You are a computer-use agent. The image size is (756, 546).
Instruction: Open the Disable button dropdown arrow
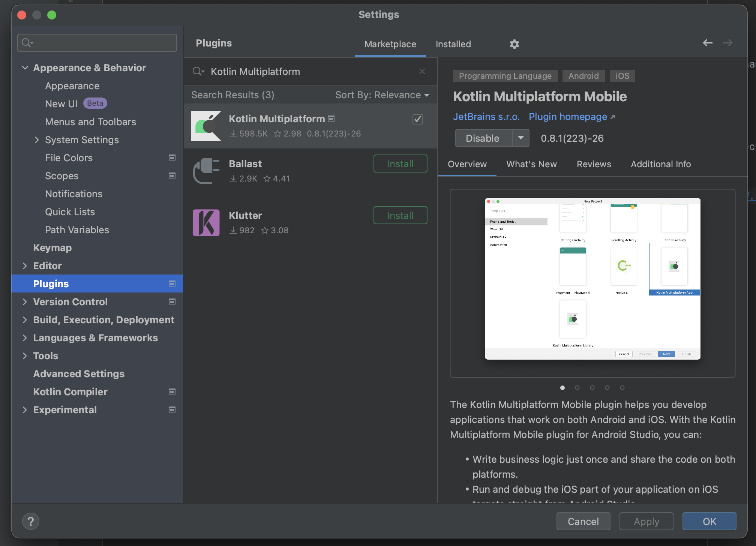point(521,138)
